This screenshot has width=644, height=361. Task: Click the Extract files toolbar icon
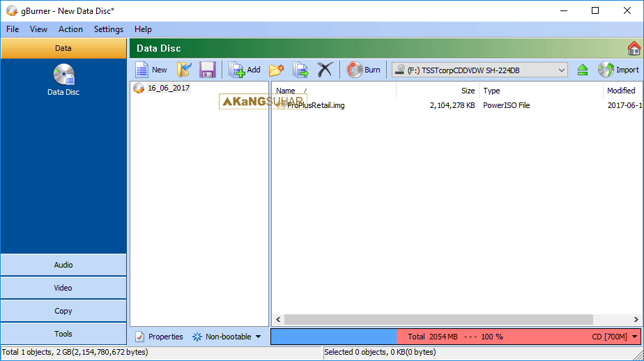click(x=300, y=70)
